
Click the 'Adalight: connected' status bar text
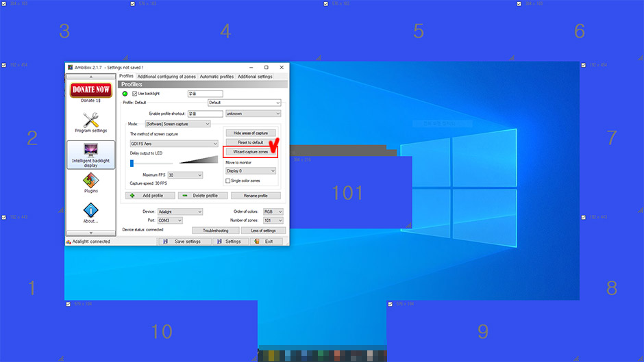pyautogui.click(x=91, y=242)
